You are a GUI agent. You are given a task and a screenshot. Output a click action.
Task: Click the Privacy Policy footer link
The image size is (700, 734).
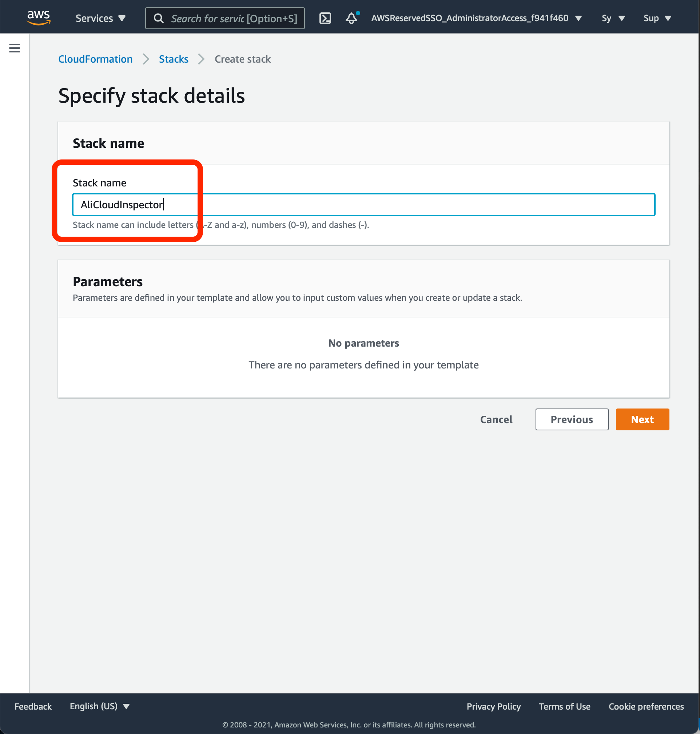coord(494,706)
